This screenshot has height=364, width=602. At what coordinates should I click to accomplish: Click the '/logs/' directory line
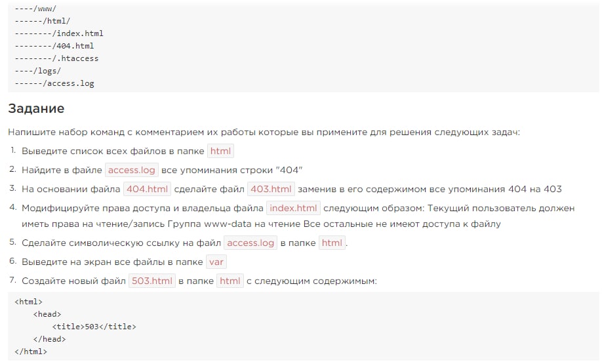(x=37, y=71)
